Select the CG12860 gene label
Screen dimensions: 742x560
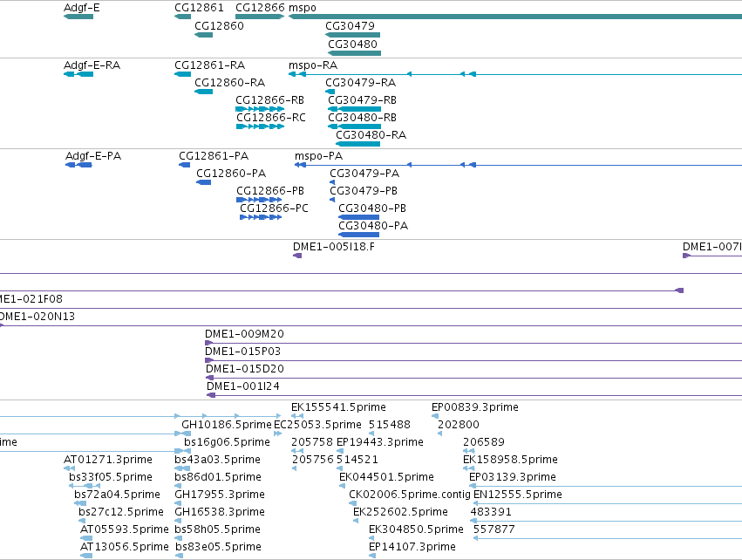[219, 25]
